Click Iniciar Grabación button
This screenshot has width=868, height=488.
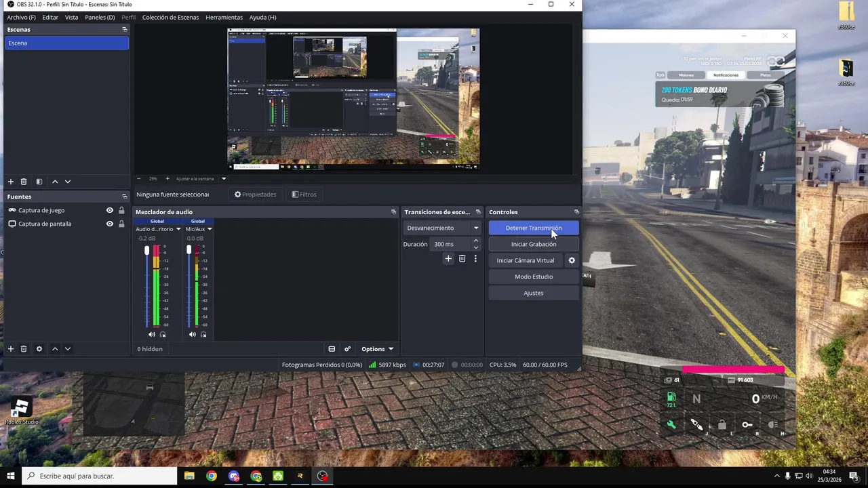point(534,244)
